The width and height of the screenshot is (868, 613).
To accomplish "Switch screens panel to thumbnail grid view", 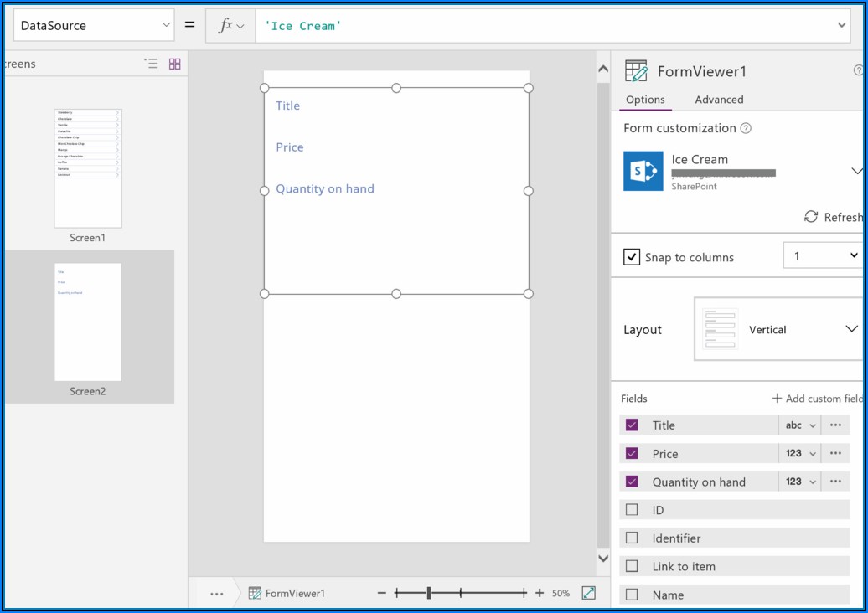I will coord(175,64).
